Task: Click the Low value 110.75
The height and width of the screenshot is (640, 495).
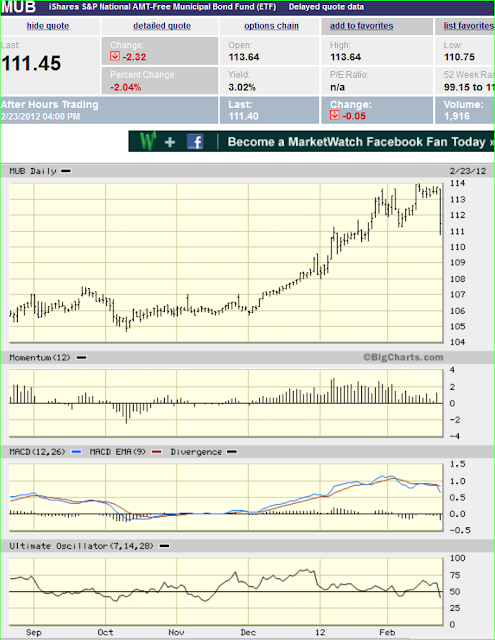Action: pos(459,57)
